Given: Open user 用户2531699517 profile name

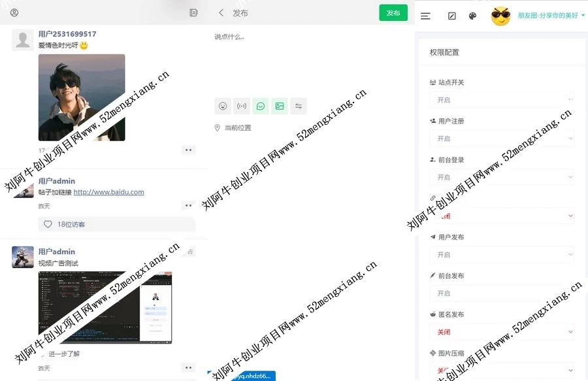Looking at the screenshot, I should pyautogui.click(x=67, y=34).
